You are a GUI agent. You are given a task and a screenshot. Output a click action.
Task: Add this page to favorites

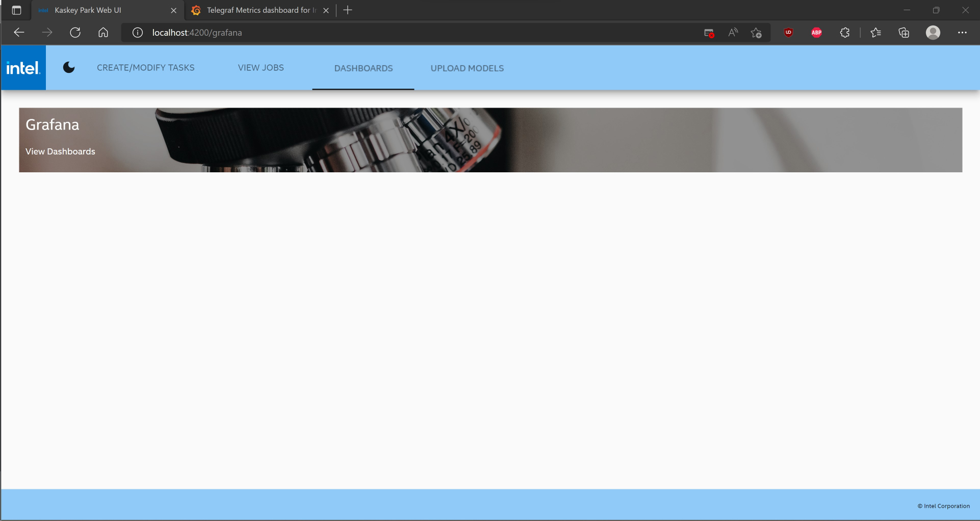click(x=756, y=33)
